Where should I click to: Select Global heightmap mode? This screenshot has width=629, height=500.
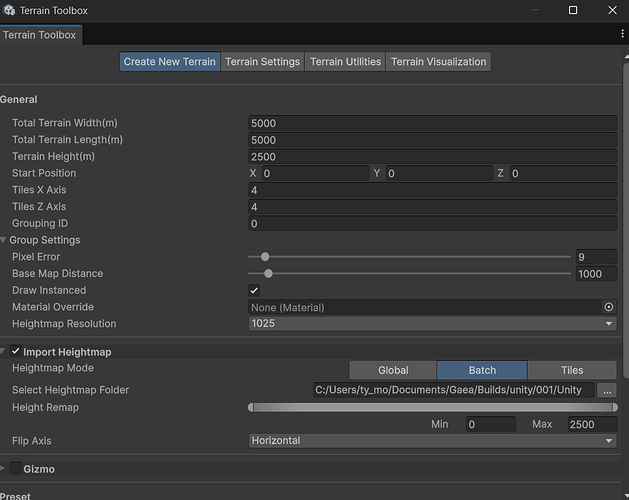point(393,370)
